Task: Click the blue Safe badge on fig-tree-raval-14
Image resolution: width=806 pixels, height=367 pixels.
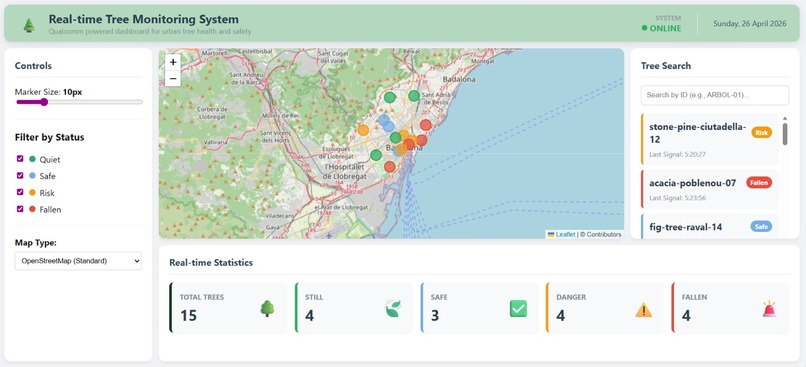Action: coord(761,226)
